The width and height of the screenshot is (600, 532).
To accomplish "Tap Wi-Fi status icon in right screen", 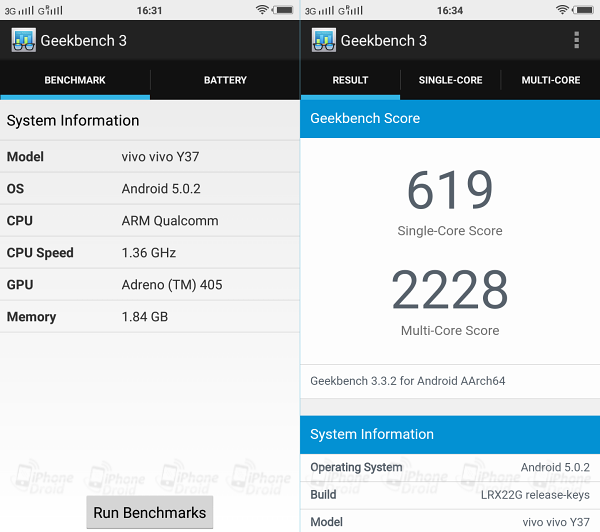I will coord(562,10).
